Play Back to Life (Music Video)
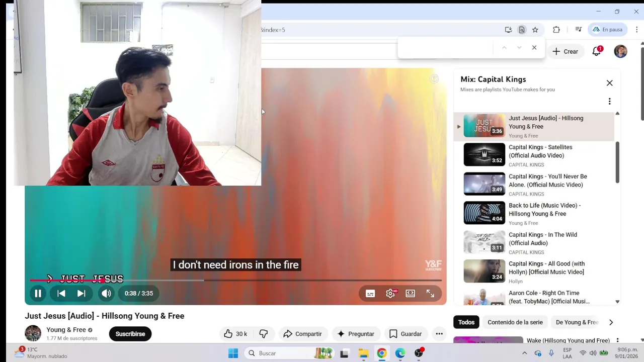644x362 pixels. [x=534, y=214]
